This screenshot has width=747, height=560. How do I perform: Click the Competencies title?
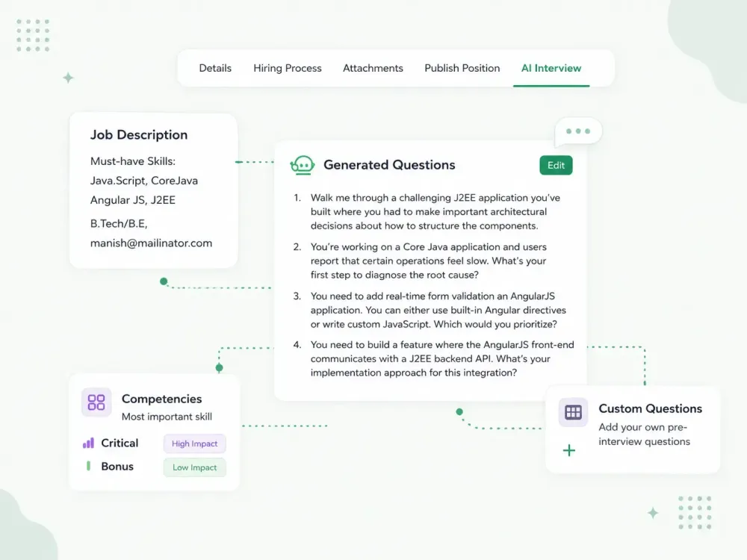(x=161, y=399)
